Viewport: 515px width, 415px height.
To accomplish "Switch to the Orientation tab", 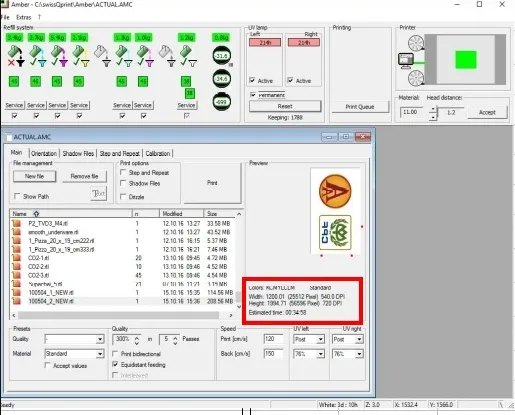I will [x=44, y=153].
